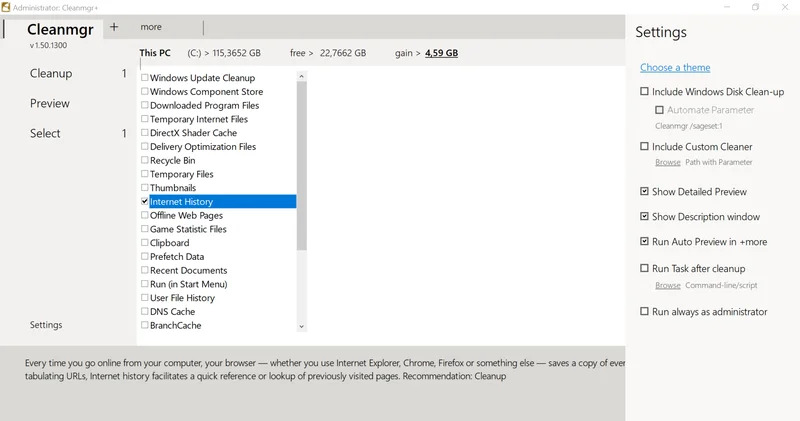
Task: Click the scroll up arrow of the list
Action: point(302,76)
